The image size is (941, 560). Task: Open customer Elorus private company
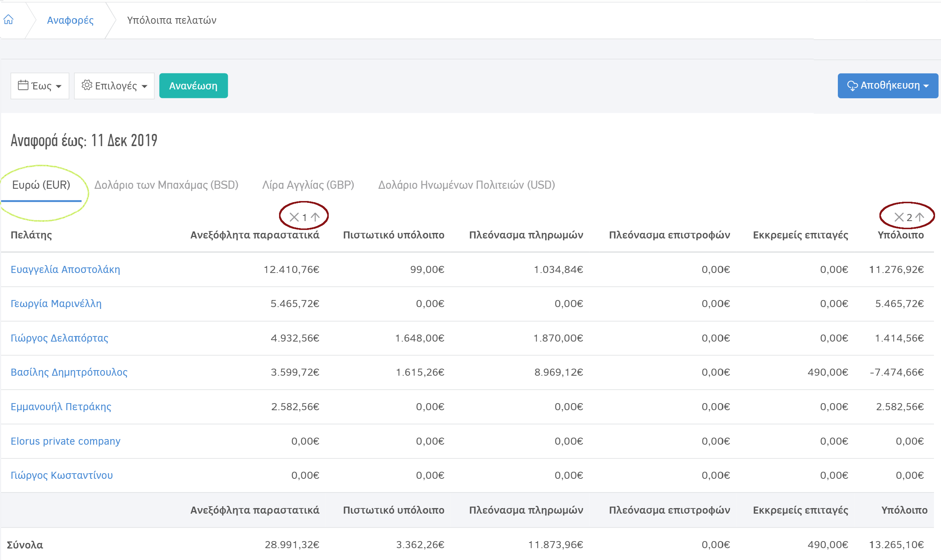[66, 441]
